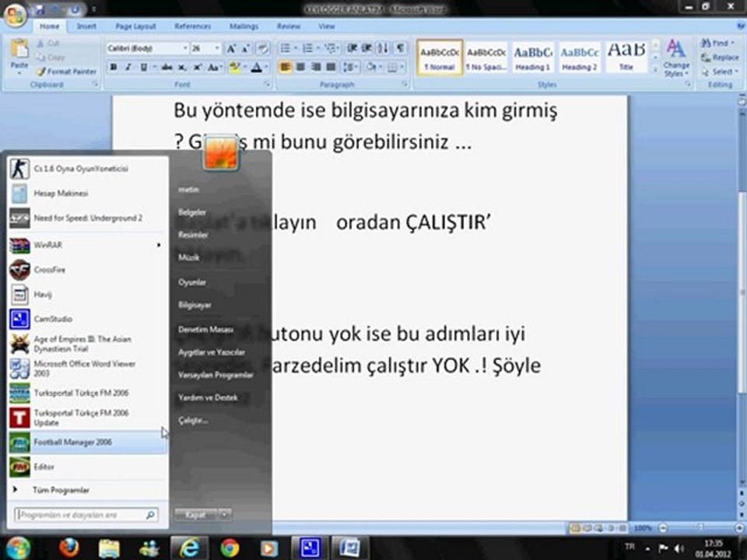This screenshot has width=747, height=560.
Task: Launch CrossFire from Start menu
Action: (x=88, y=270)
